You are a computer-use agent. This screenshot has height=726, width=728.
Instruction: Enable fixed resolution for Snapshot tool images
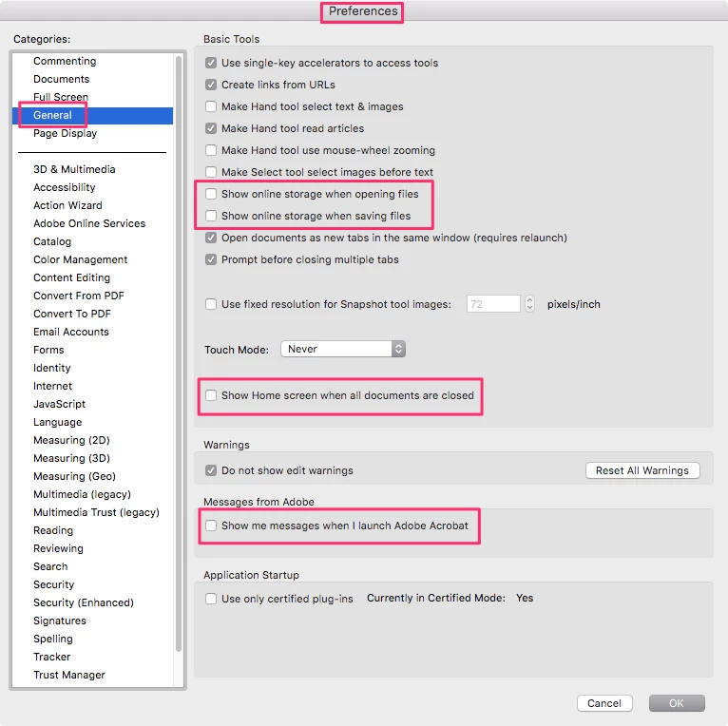(x=211, y=304)
